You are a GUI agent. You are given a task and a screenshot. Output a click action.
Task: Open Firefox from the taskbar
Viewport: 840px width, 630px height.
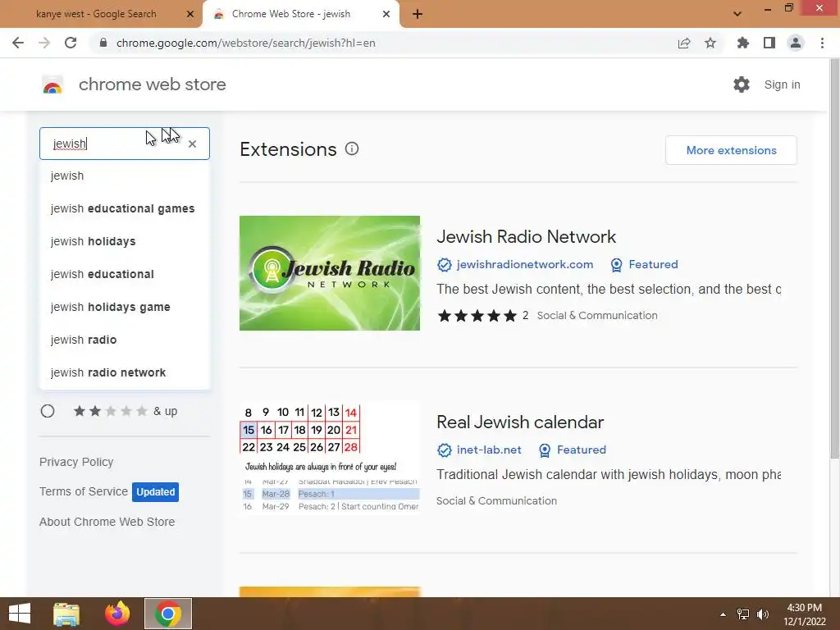(117, 614)
